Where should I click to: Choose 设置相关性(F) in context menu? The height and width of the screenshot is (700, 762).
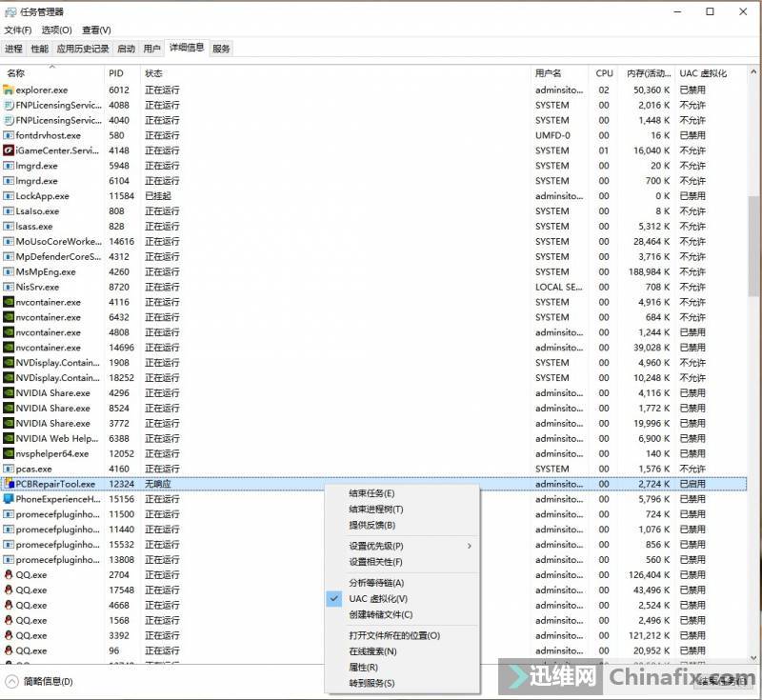[402, 562]
